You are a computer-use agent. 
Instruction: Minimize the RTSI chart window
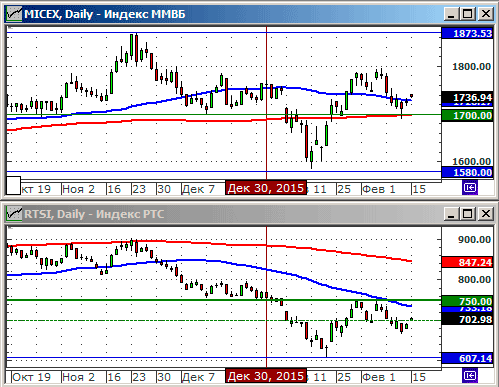click(451, 214)
